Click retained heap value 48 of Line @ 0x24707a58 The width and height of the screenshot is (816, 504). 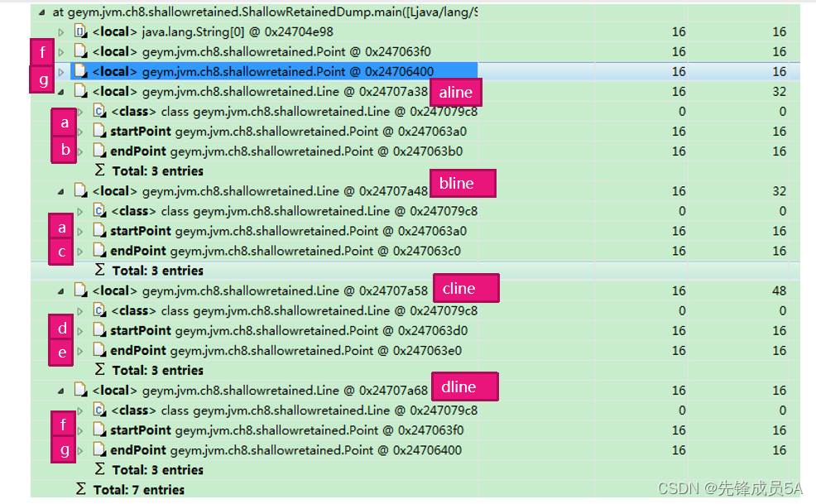tap(779, 290)
